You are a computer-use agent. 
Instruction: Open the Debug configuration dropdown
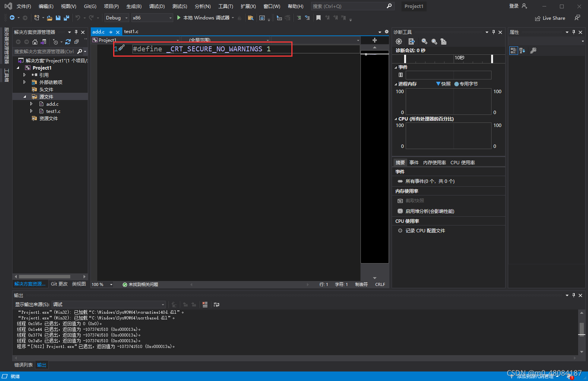(x=117, y=18)
